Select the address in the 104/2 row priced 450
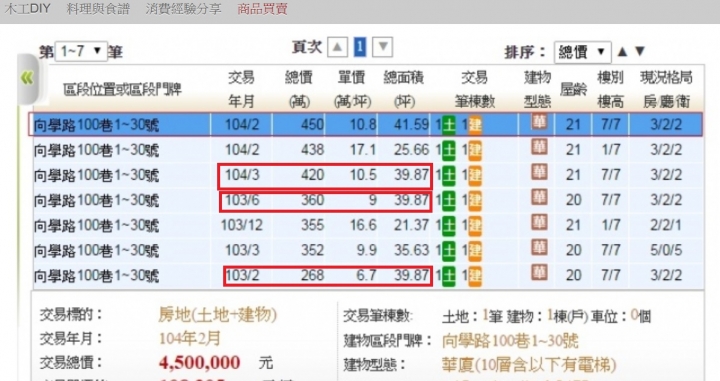Image resolution: width=720 pixels, height=381 pixels. pyautogui.click(x=96, y=125)
